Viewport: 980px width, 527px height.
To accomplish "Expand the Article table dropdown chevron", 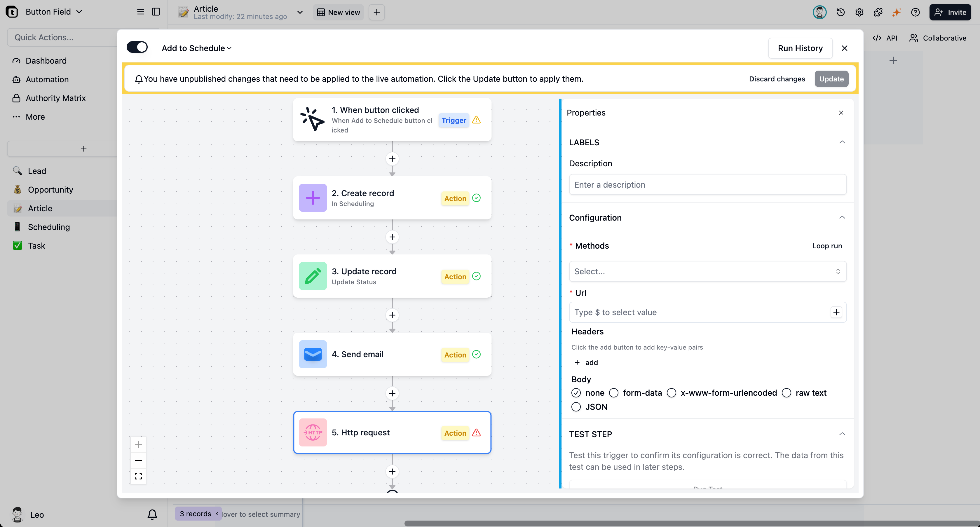I will [x=300, y=12].
